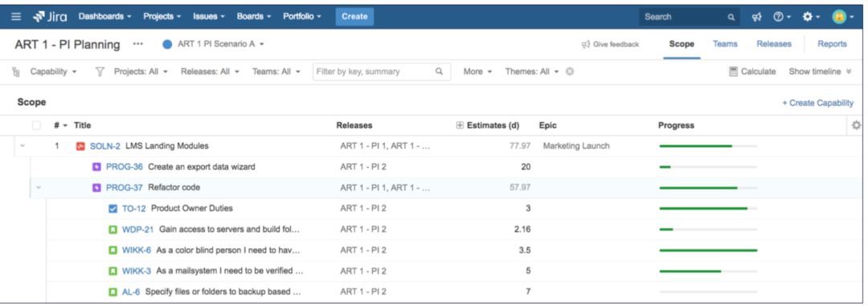Click the magnifier in the filter field
868x306 pixels.
(439, 71)
